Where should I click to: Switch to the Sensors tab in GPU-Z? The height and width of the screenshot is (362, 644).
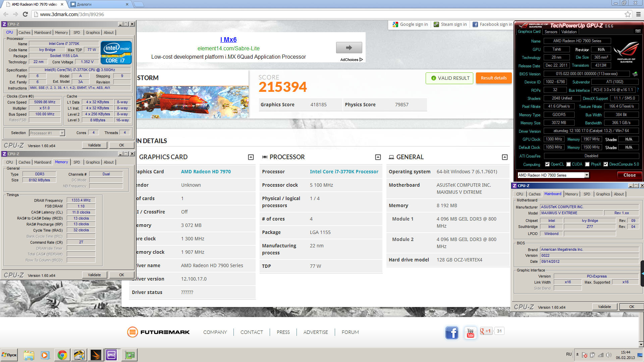[551, 32]
